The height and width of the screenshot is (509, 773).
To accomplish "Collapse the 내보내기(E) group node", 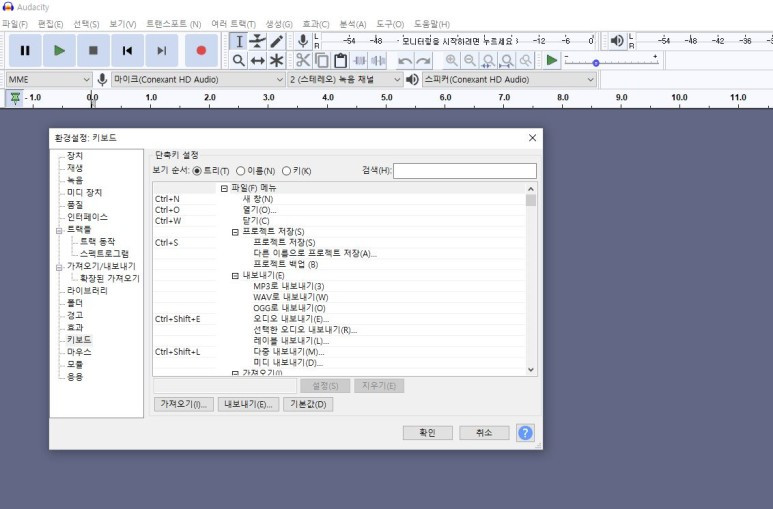I will point(235,276).
